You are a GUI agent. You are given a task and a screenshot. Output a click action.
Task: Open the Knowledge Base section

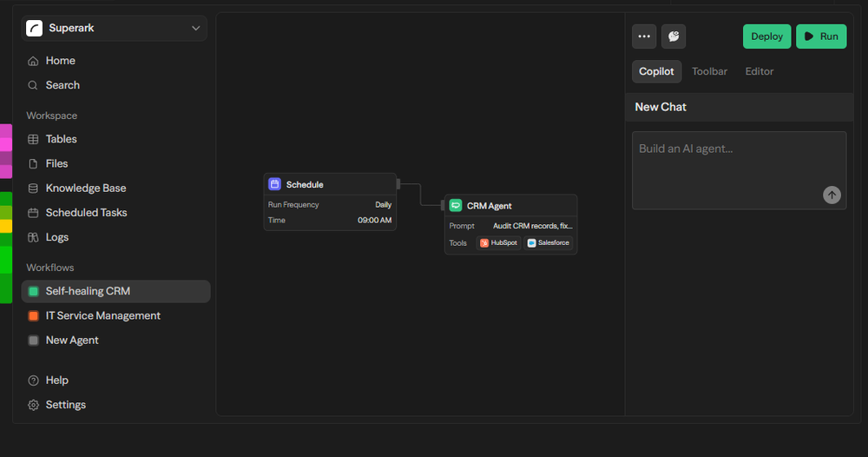coord(86,189)
